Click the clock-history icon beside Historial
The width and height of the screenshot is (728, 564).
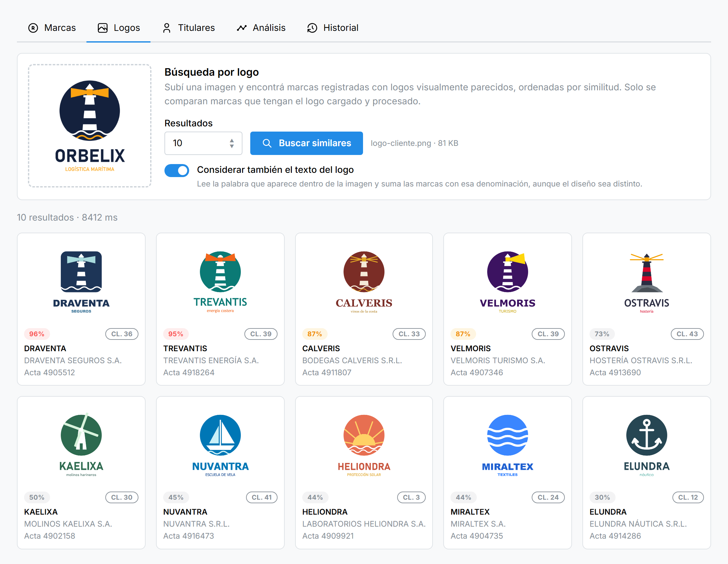click(312, 28)
